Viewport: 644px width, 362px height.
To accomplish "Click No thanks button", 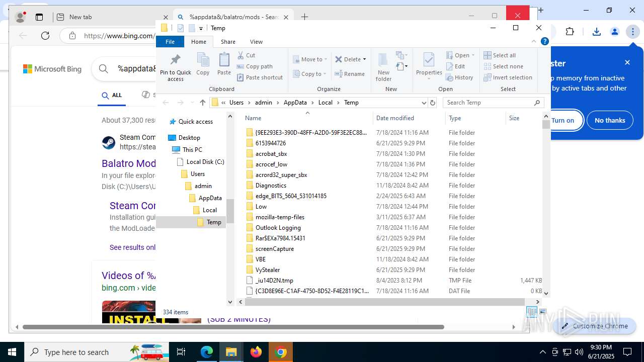I will pos(610,120).
